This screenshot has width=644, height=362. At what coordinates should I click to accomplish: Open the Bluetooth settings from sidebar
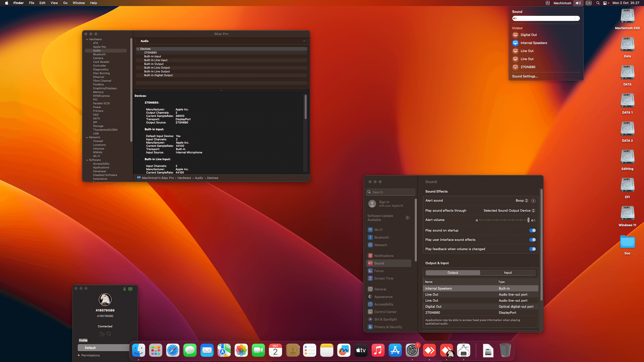(379, 237)
